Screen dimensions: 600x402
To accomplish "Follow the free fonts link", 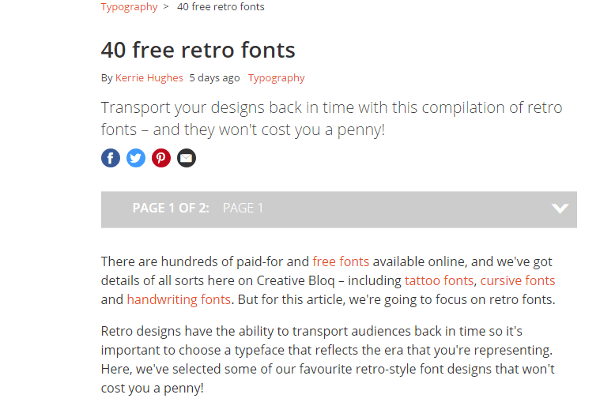I will (x=341, y=262).
